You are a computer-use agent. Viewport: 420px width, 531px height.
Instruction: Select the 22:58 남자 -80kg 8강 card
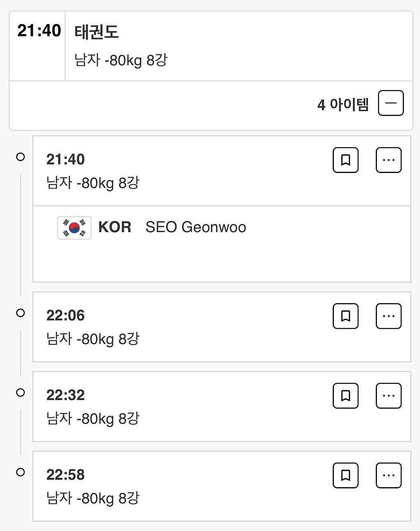point(222,486)
